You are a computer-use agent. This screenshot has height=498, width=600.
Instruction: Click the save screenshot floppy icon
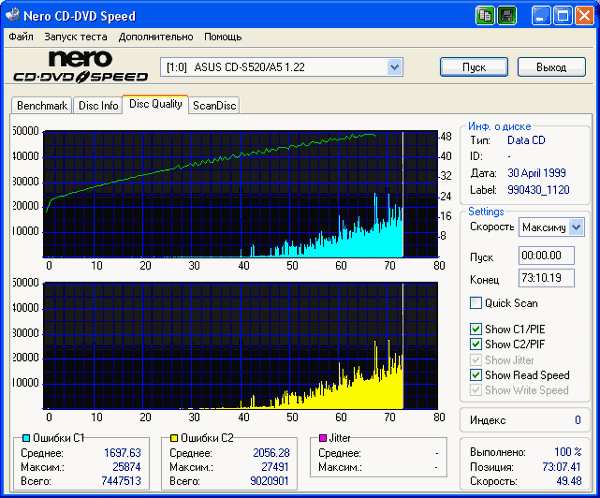(x=507, y=16)
